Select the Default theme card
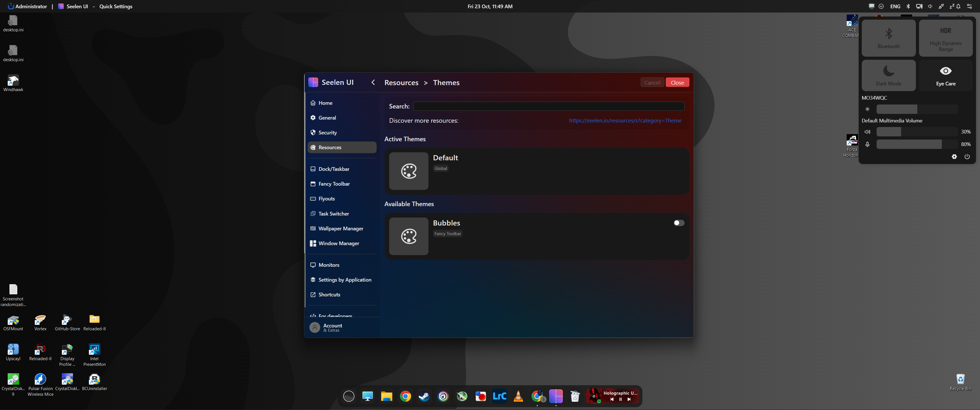This screenshot has height=410, width=980. [x=536, y=171]
